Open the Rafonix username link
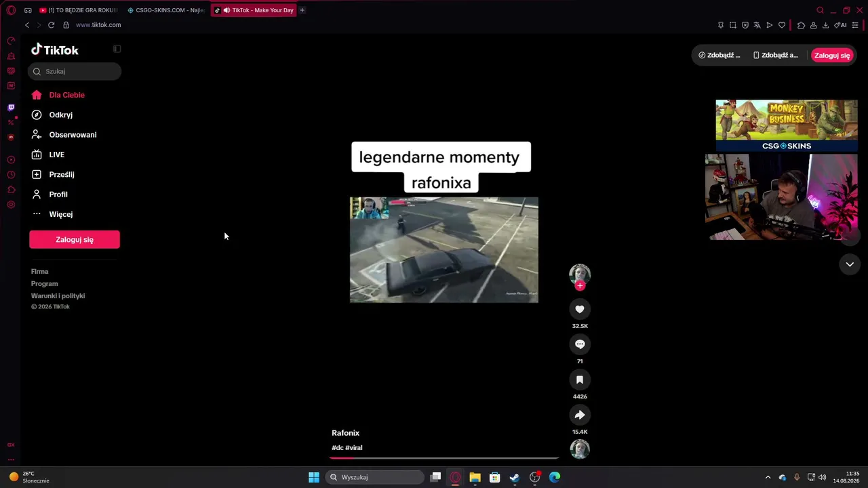Viewport: 868px width, 488px height. pyautogui.click(x=345, y=433)
